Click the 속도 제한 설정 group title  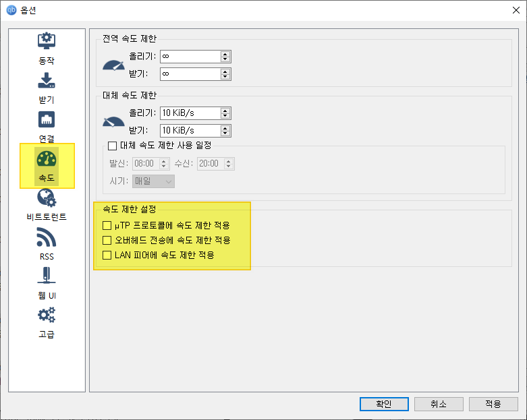(x=130, y=209)
